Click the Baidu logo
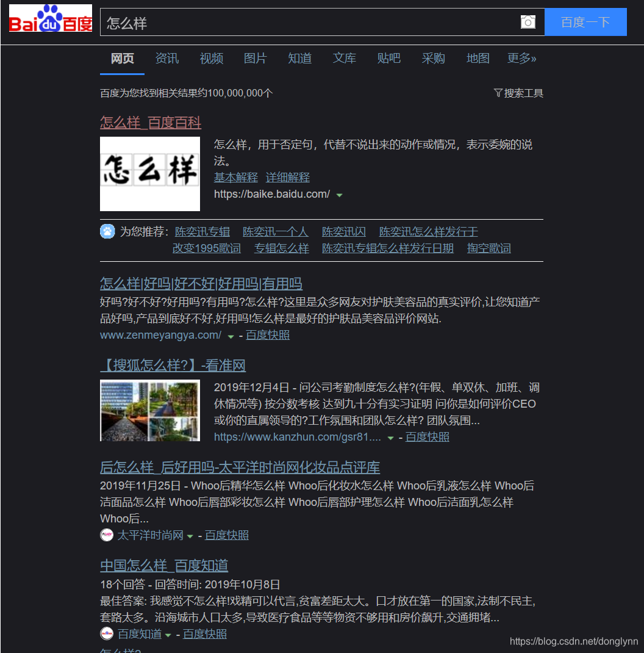The height and width of the screenshot is (653, 644). click(51, 18)
